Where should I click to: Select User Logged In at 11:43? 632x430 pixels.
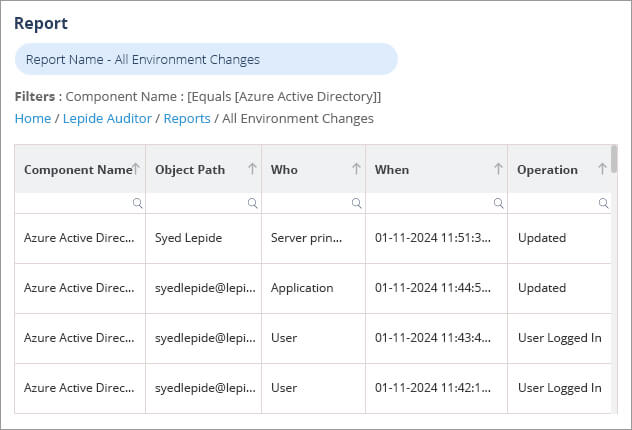coord(560,338)
